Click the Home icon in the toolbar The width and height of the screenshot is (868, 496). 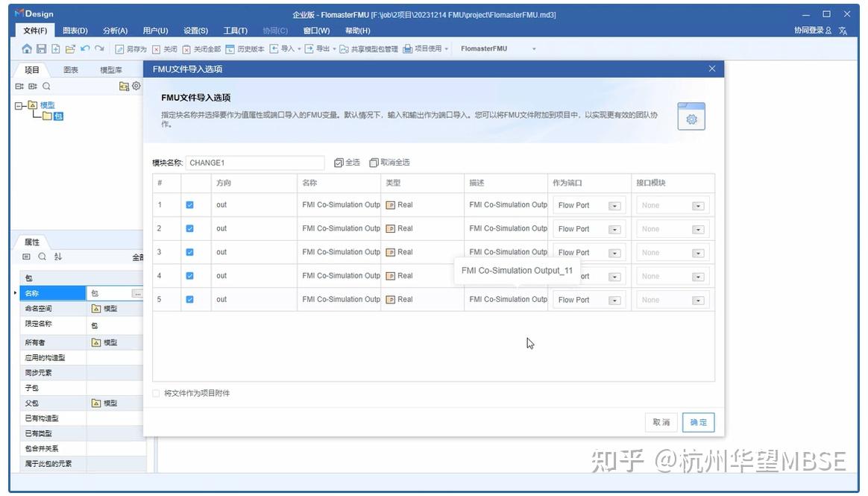click(x=27, y=48)
